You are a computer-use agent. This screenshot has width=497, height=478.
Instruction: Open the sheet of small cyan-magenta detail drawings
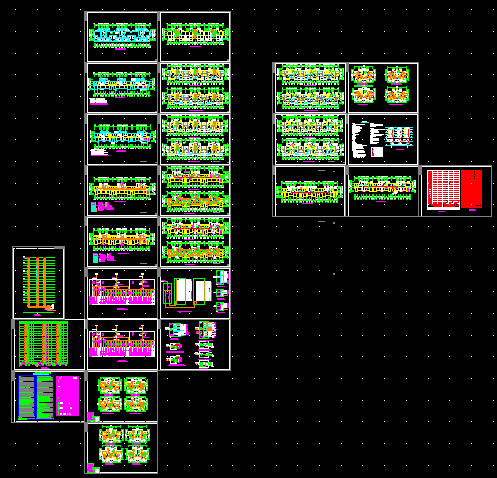tap(195, 344)
